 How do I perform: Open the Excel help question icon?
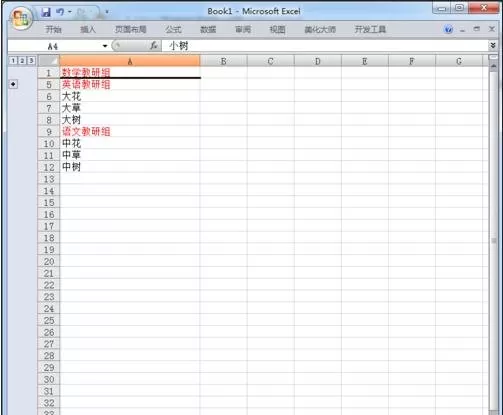449,29
